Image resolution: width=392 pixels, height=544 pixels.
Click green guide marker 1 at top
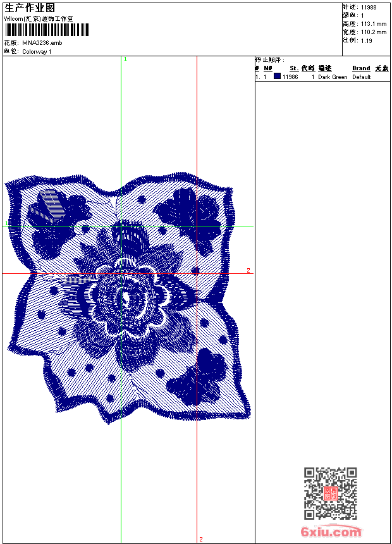click(x=125, y=59)
